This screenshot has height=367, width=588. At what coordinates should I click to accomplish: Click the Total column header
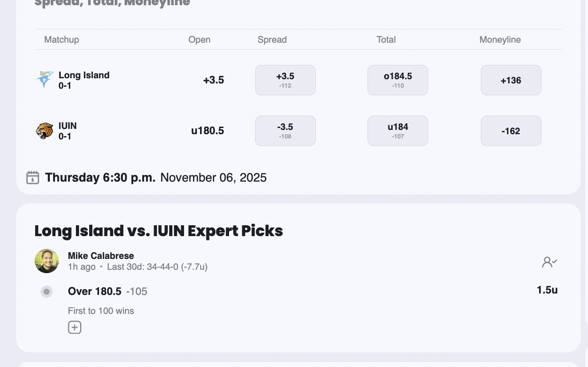click(386, 40)
